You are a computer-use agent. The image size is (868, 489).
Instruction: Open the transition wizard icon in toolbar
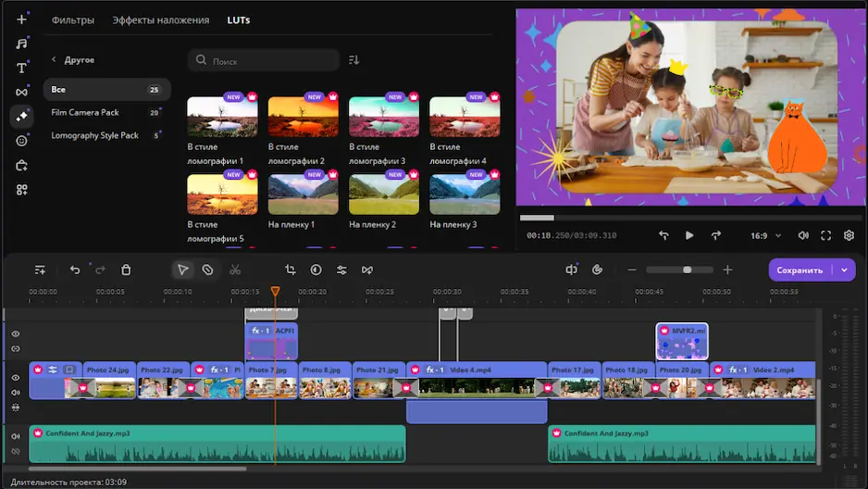(x=367, y=270)
